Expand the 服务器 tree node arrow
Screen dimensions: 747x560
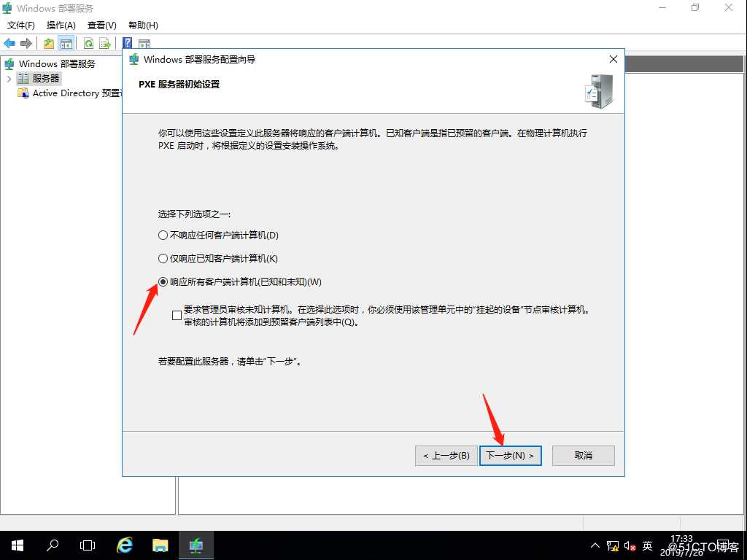click(9, 78)
